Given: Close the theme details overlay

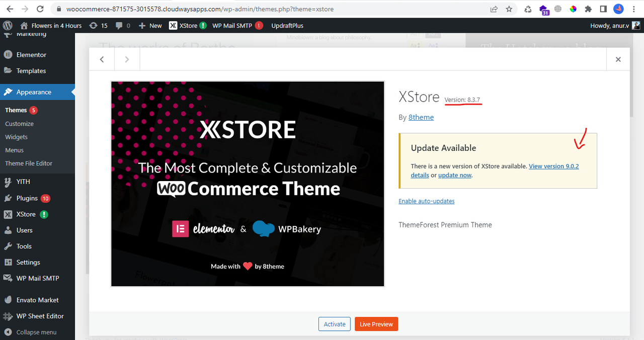Looking at the screenshot, I should click(x=618, y=59).
